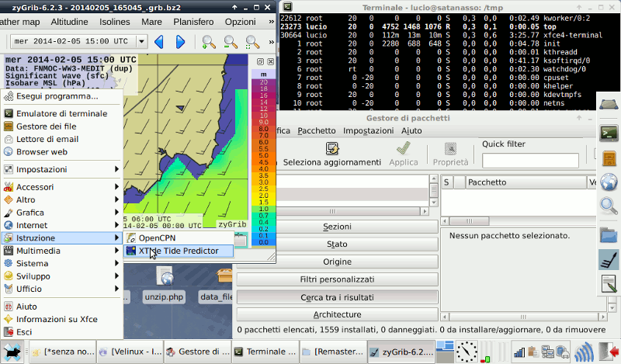
Task: Open Gestore dei file from the menu
Action: coord(61,127)
